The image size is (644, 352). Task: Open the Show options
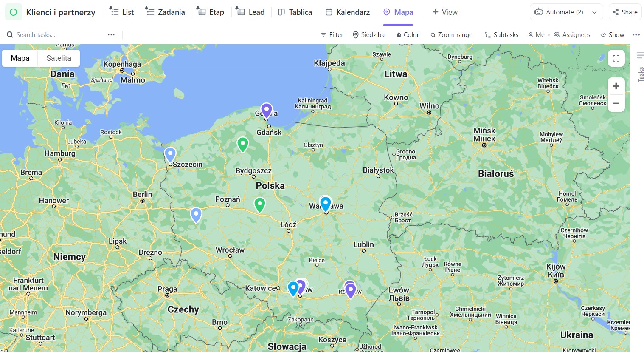click(x=612, y=35)
